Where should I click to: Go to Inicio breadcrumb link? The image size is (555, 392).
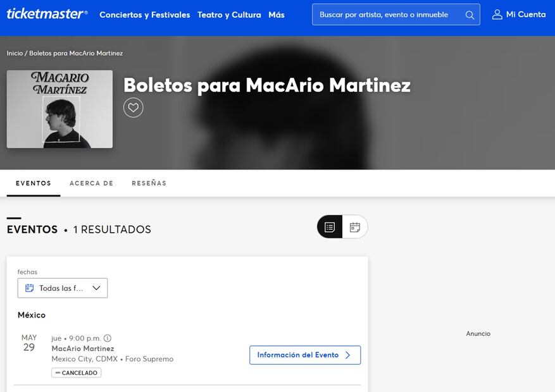click(x=15, y=53)
